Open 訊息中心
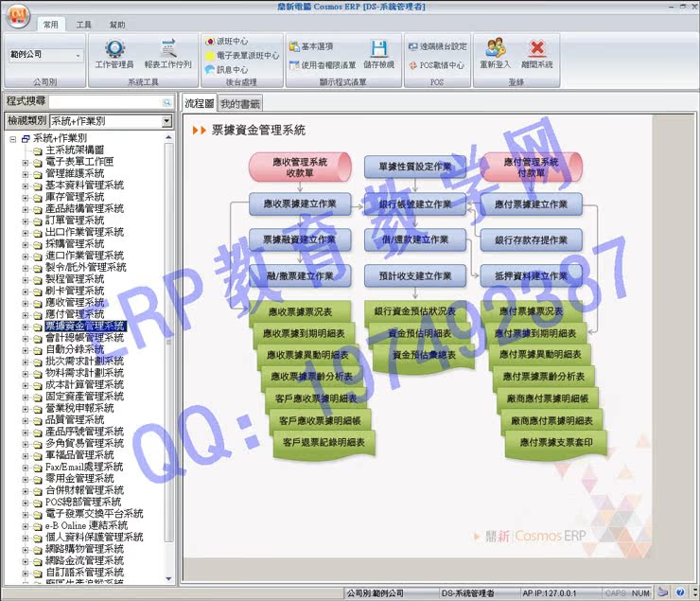 [x=227, y=70]
